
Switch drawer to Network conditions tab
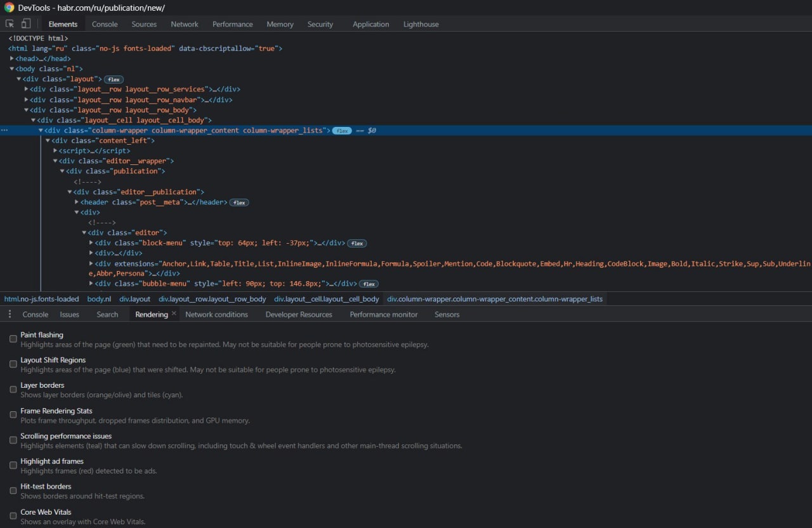216,314
